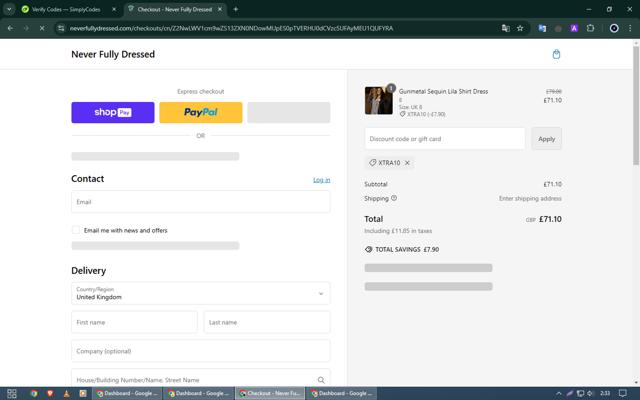Viewport: 640px width, 400px height.
Task: Click the Never Fully Dressed store title
Action: [113, 54]
